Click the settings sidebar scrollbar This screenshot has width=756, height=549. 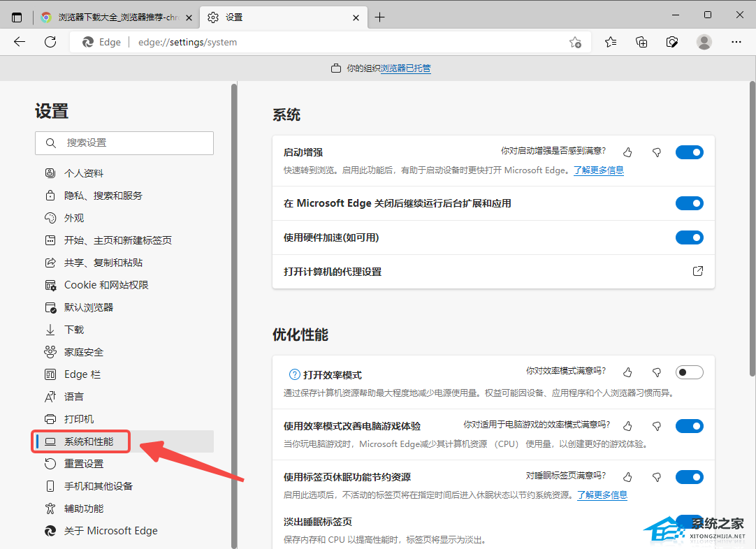click(234, 316)
